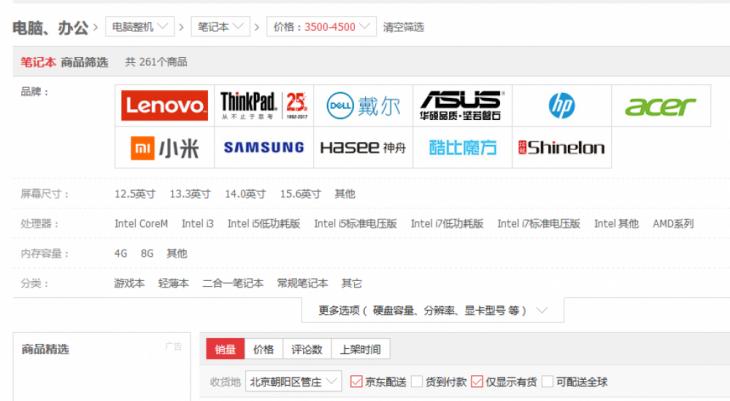This screenshot has width=730, height=401.
Task: Filter processor Intel i3
Action: (197, 224)
